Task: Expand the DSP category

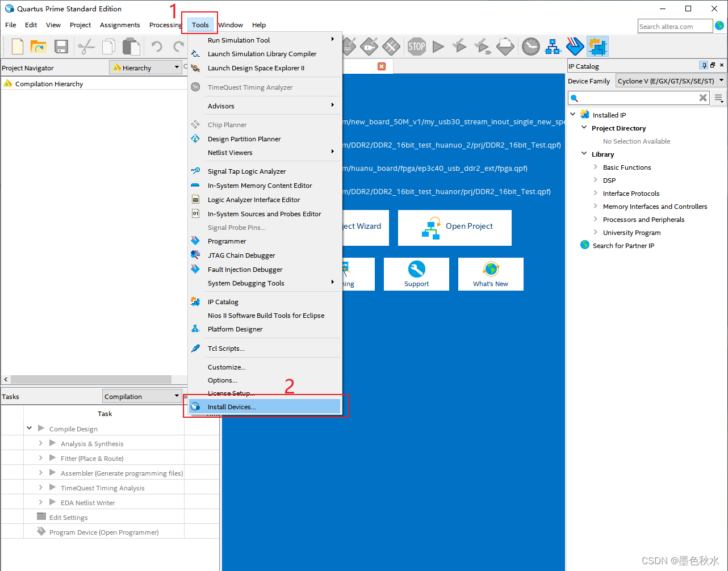Action: click(x=596, y=180)
